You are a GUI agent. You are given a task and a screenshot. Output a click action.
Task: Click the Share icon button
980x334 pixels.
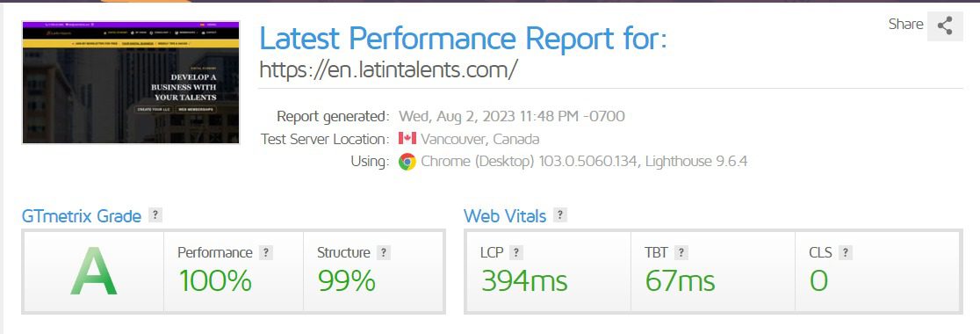click(x=945, y=26)
